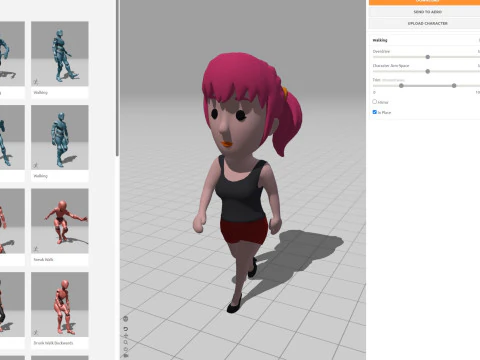
Task: Uncheck the In Place checkbox
Action: (x=375, y=112)
